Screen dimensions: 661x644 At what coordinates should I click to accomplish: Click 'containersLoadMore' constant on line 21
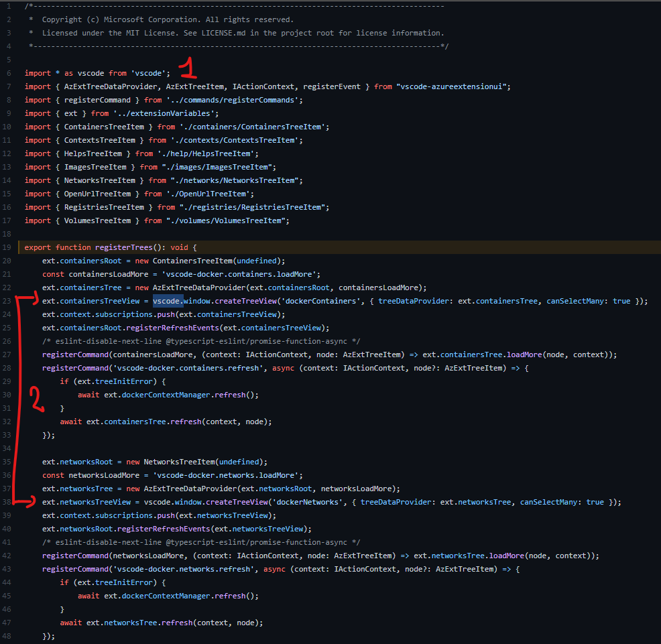pos(109,274)
